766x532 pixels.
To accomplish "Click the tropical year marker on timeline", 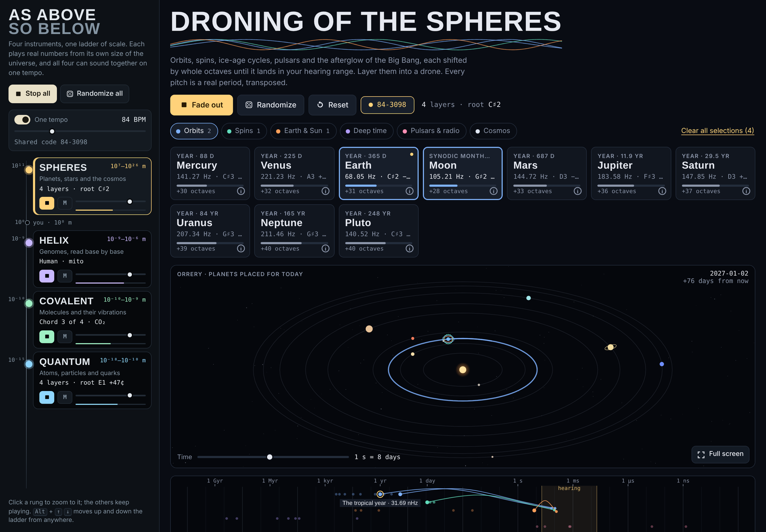I will (x=380, y=494).
